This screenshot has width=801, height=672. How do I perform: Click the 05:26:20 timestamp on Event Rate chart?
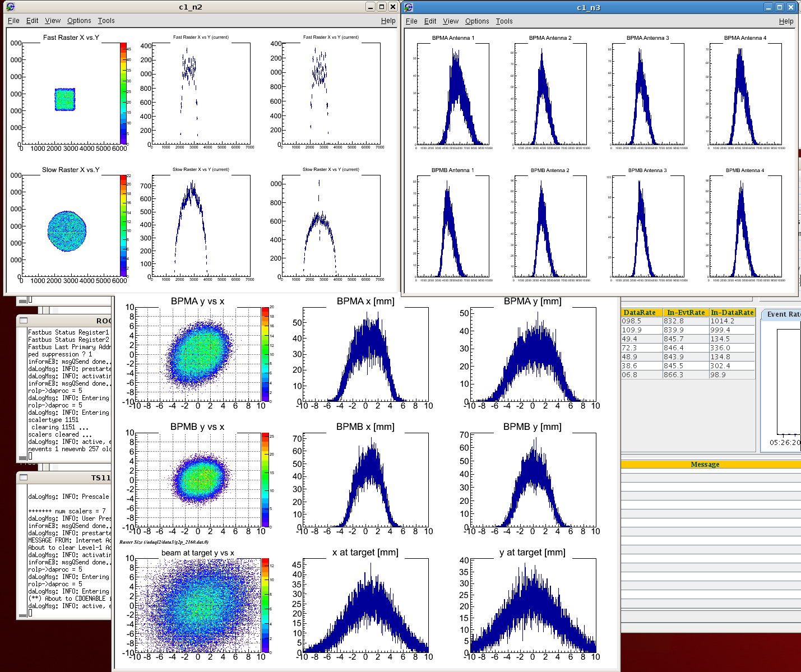785,442
